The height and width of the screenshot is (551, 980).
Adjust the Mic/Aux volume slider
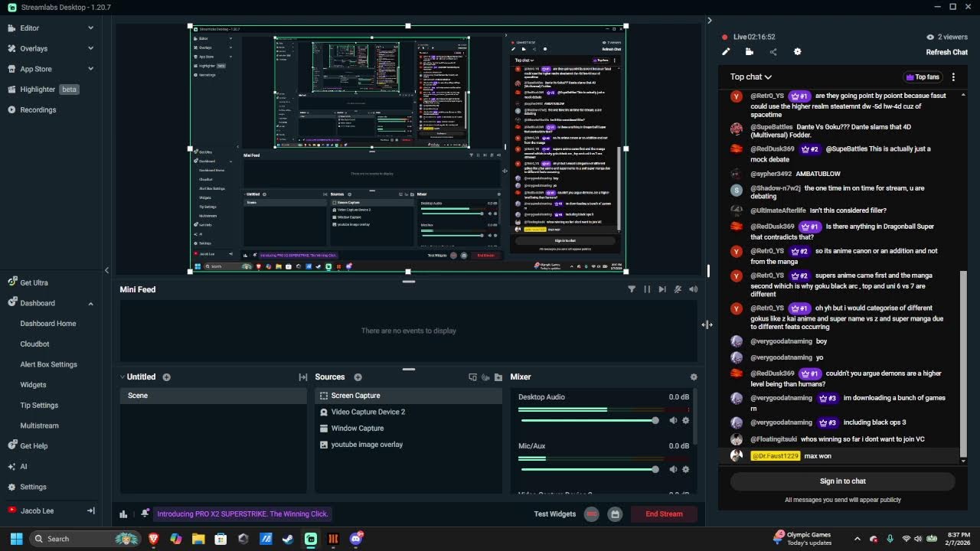pyautogui.click(x=588, y=469)
